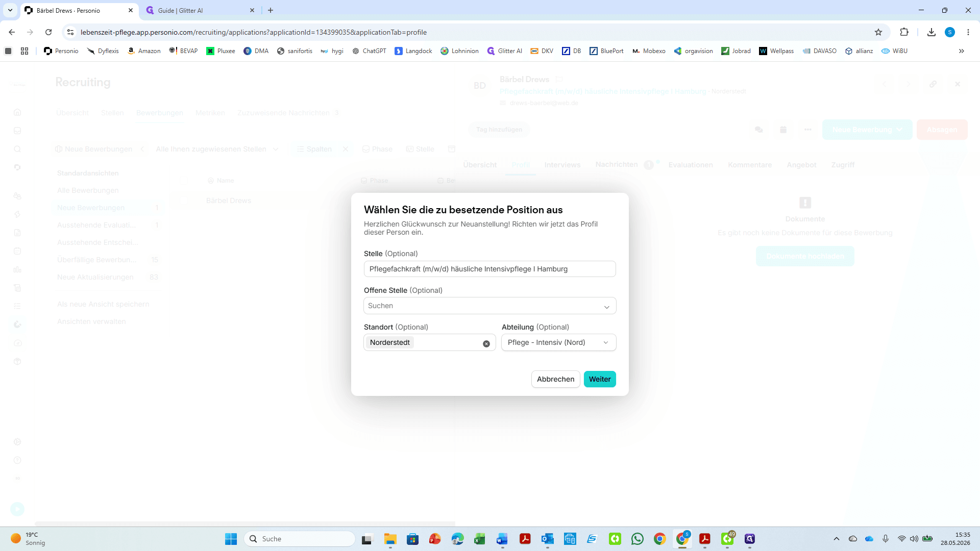Click the address bar URL
The width and height of the screenshot is (980, 551).
point(254,32)
